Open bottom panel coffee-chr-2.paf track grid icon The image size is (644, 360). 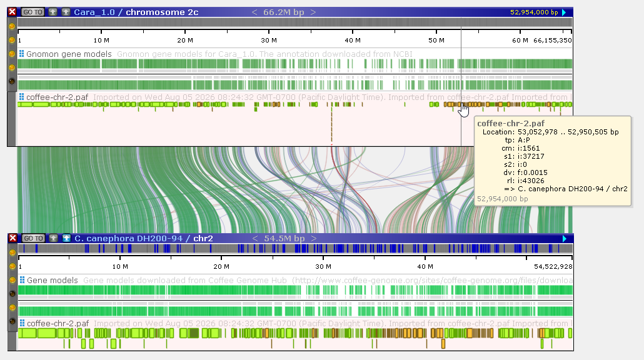tap(22, 323)
